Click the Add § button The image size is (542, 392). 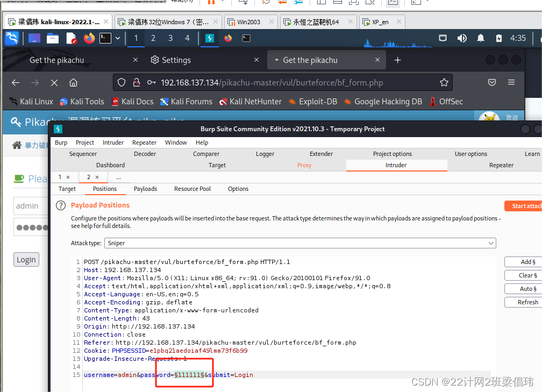[524, 262]
